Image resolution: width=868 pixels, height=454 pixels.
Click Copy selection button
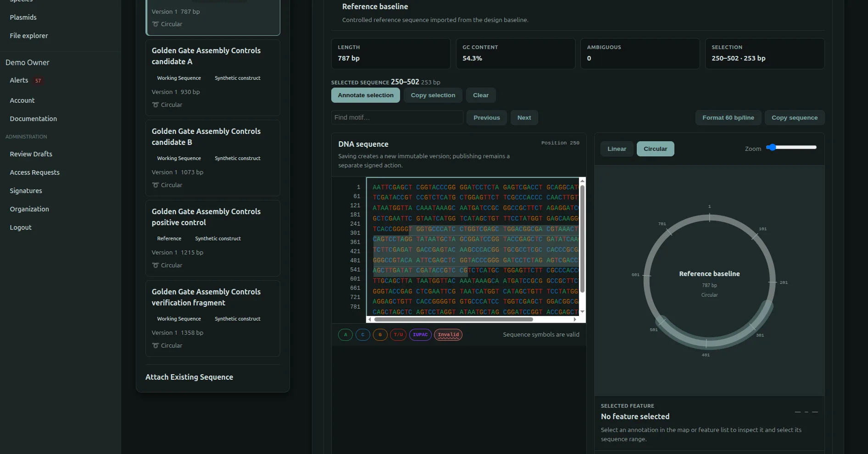[x=433, y=95]
